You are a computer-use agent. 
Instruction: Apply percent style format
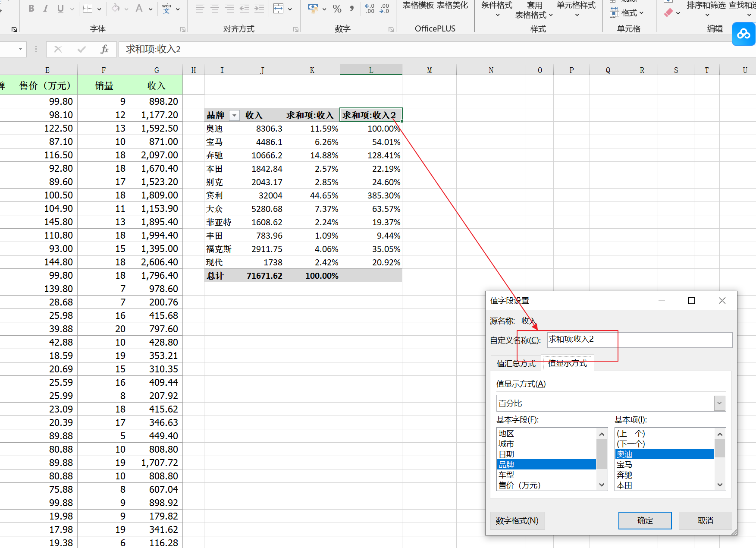click(x=337, y=9)
